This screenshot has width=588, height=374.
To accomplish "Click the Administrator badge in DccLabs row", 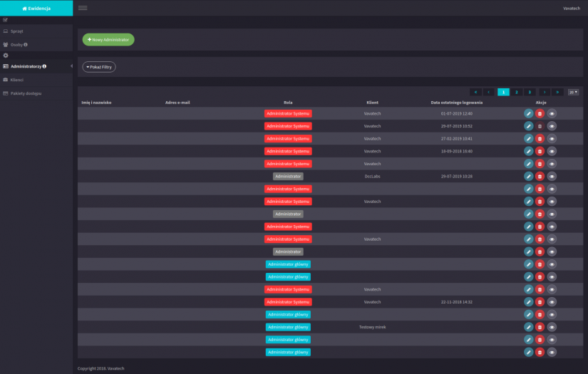I will coord(288,177).
